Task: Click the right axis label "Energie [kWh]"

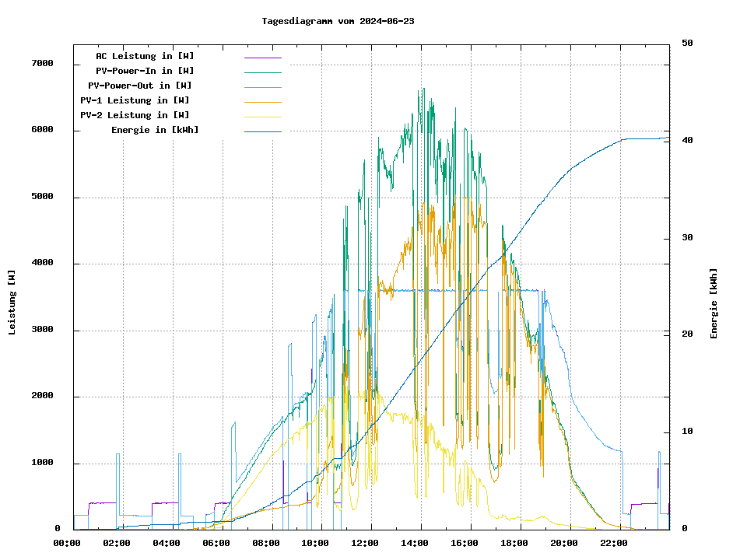Action: [x=714, y=303]
